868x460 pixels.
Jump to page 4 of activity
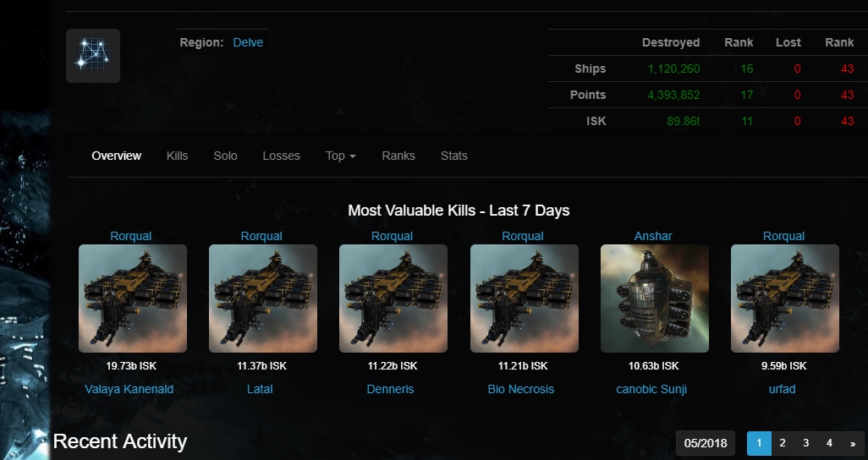[829, 443]
